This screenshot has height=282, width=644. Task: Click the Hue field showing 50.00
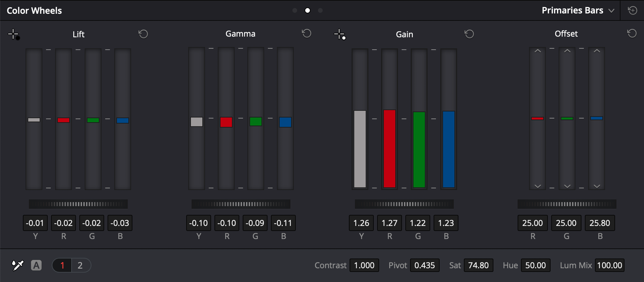(x=536, y=265)
